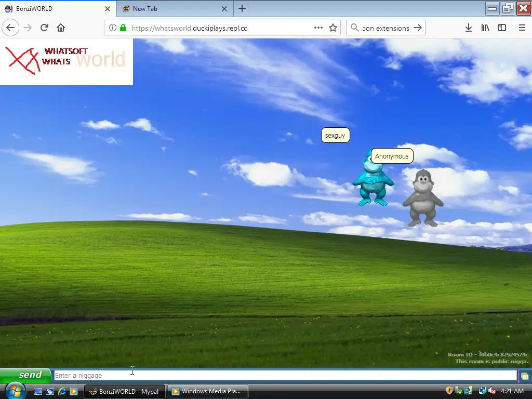The height and width of the screenshot is (399, 532).
Task: Activate Windows Media Player taskbar button
Action: click(x=208, y=391)
